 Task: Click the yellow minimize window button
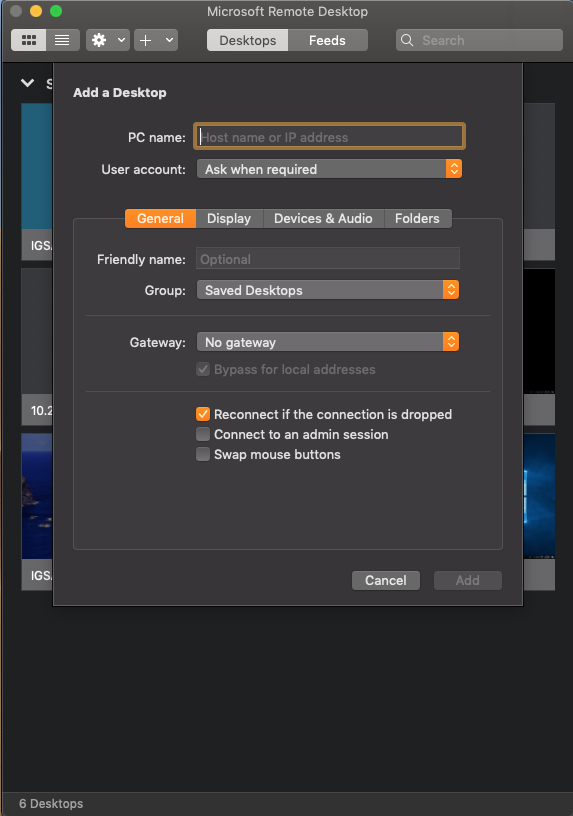36,11
